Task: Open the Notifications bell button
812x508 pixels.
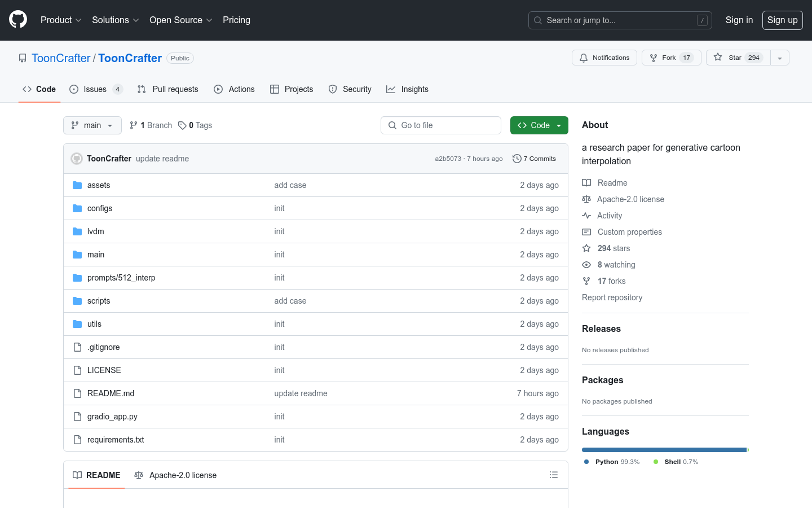Action: 604,58
